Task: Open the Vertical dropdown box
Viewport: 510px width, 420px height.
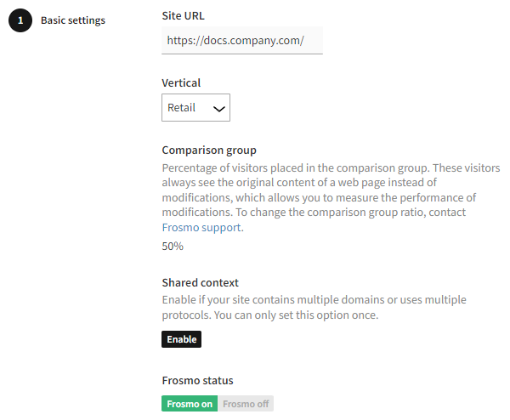Action: tap(195, 108)
